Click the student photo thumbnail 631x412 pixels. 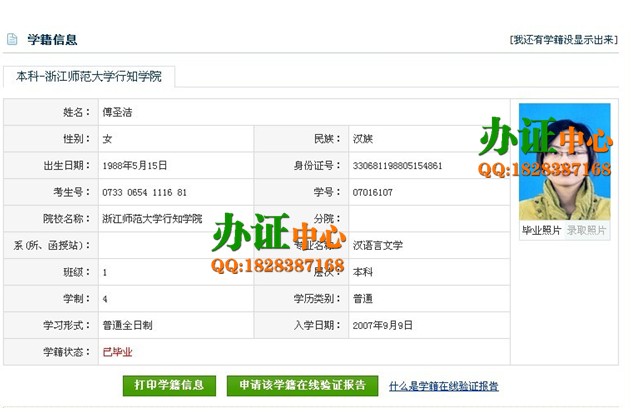565,161
